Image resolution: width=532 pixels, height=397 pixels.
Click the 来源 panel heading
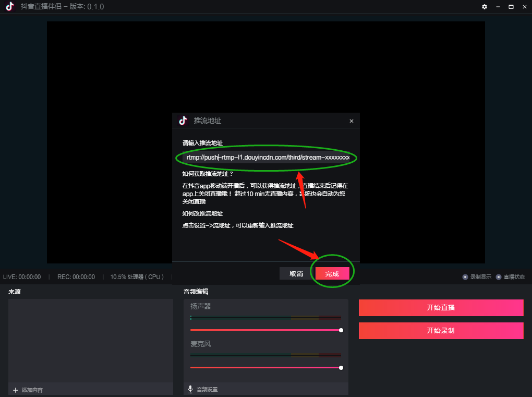15,292
